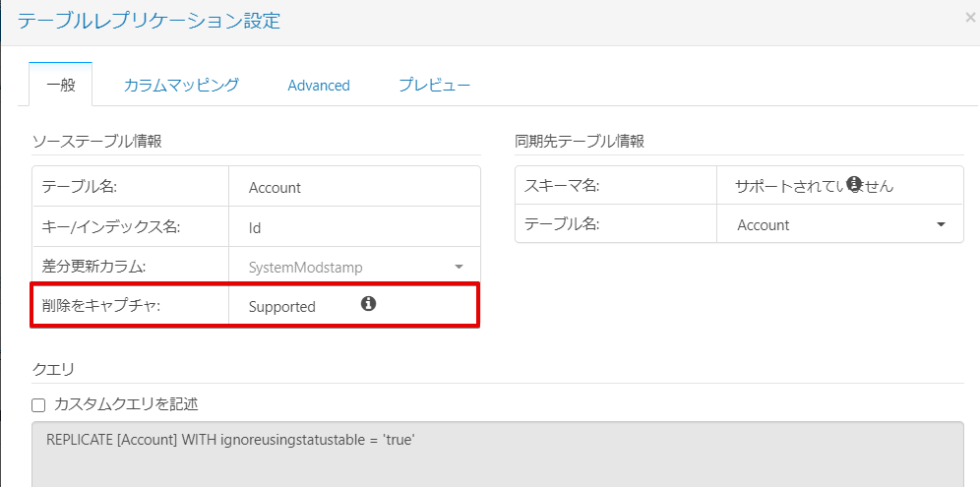This screenshot has width=980, height=487.
Task: Click the キー/インデックス名 Id value
Action: [255, 227]
